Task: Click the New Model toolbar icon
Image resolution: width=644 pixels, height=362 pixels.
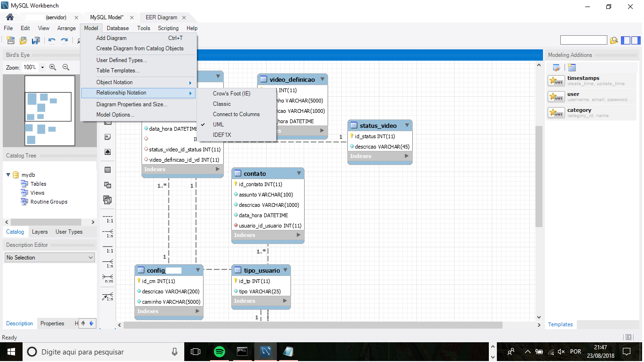Action: [x=10, y=40]
